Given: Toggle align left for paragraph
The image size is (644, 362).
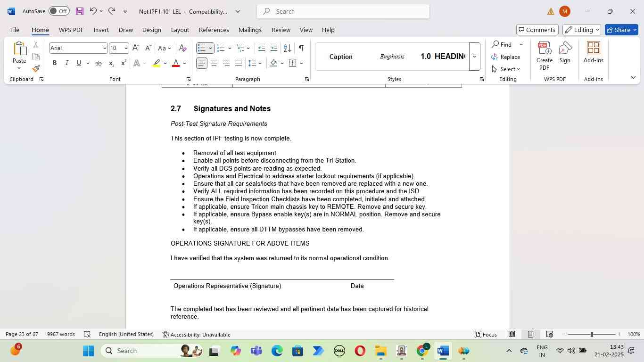Looking at the screenshot, I should (202, 63).
